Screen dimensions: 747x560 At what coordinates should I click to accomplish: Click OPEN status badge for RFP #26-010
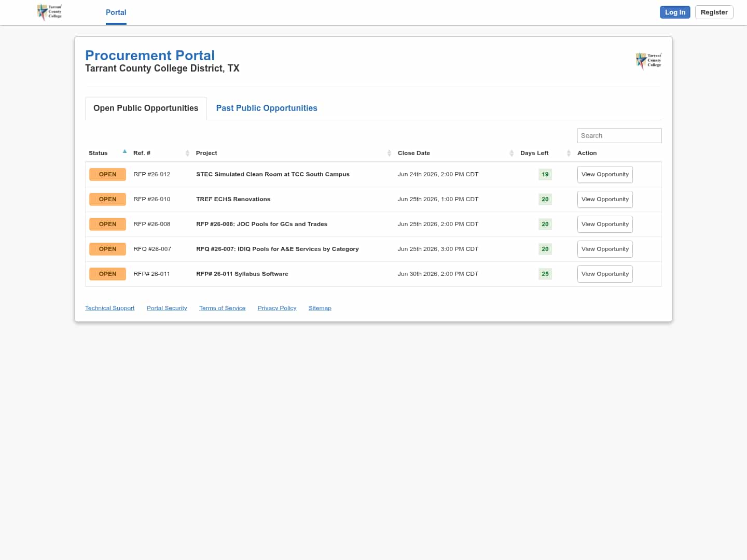(x=107, y=199)
